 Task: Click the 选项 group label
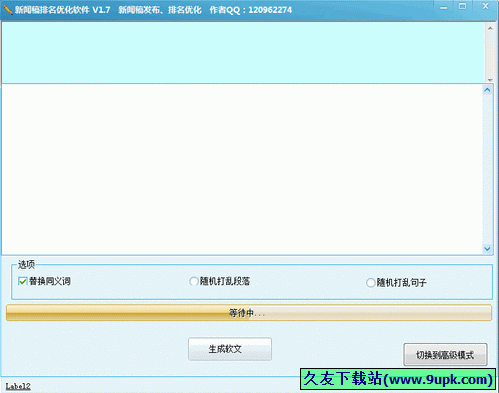pos(26,265)
